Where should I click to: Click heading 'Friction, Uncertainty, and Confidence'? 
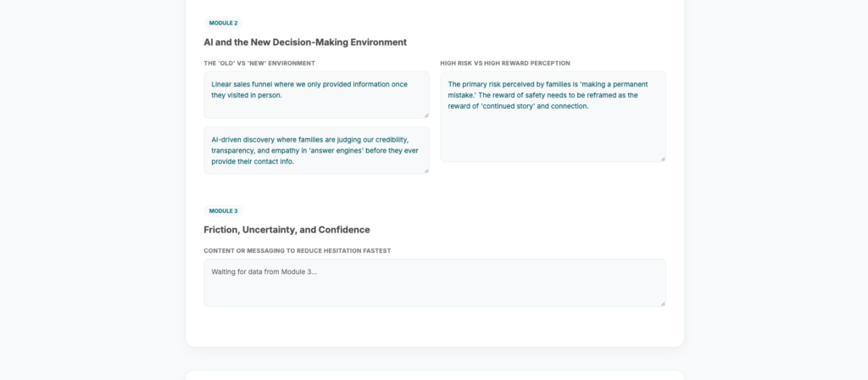[x=287, y=230]
